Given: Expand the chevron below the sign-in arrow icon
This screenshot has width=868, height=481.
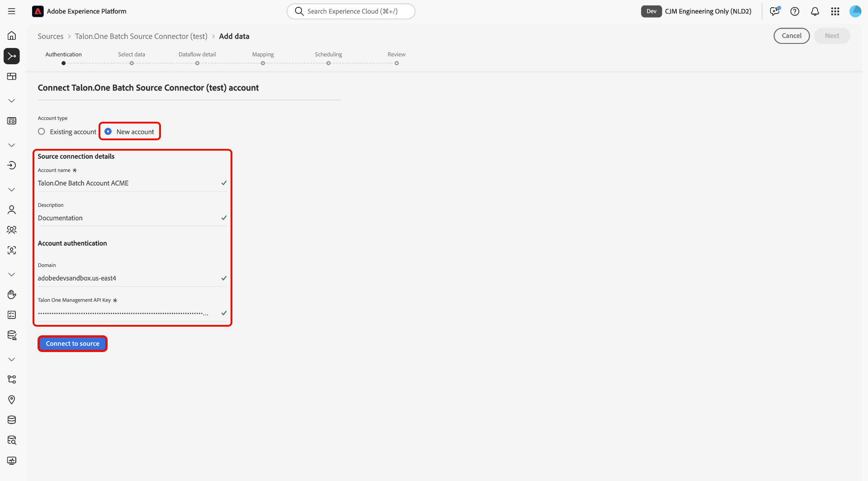Looking at the screenshot, I should click(12, 190).
